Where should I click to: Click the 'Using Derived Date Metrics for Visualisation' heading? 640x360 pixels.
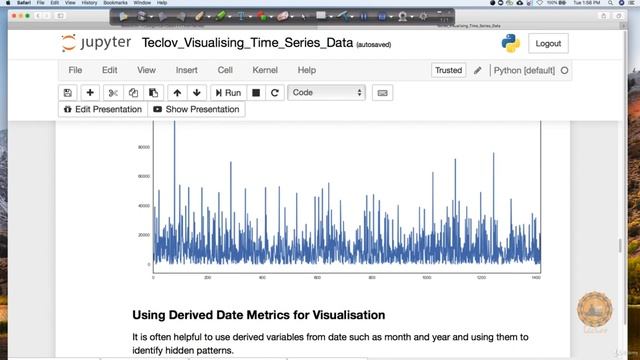[x=258, y=315]
